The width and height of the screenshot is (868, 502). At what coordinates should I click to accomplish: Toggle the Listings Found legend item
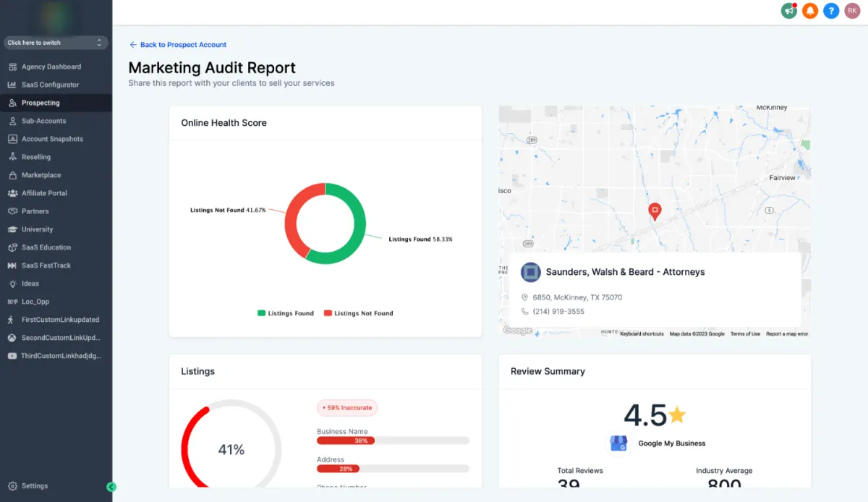pos(286,313)
